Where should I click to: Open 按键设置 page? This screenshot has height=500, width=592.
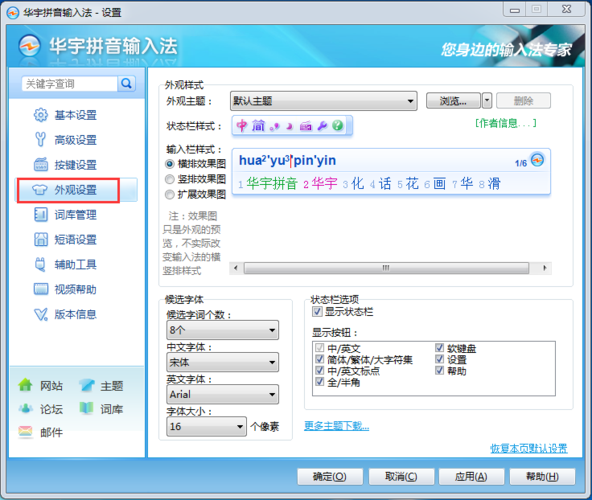click(x=76, y=165)
